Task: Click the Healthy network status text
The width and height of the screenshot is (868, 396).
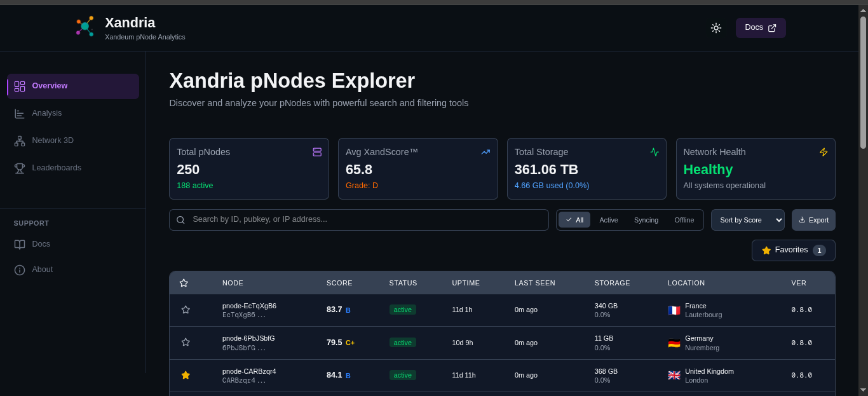Action: [708, 170]
